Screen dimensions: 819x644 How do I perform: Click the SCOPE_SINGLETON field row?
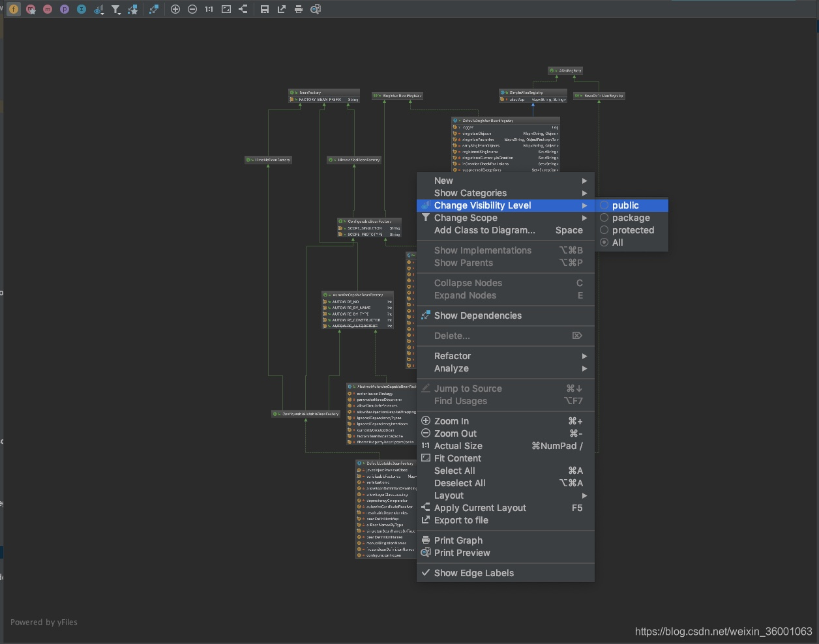coord(369,228)
